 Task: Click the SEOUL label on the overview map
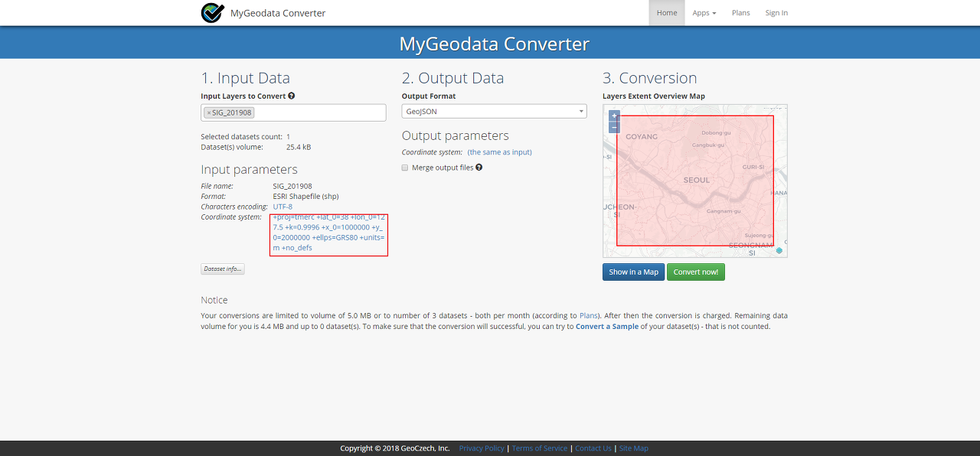point(696,181)
